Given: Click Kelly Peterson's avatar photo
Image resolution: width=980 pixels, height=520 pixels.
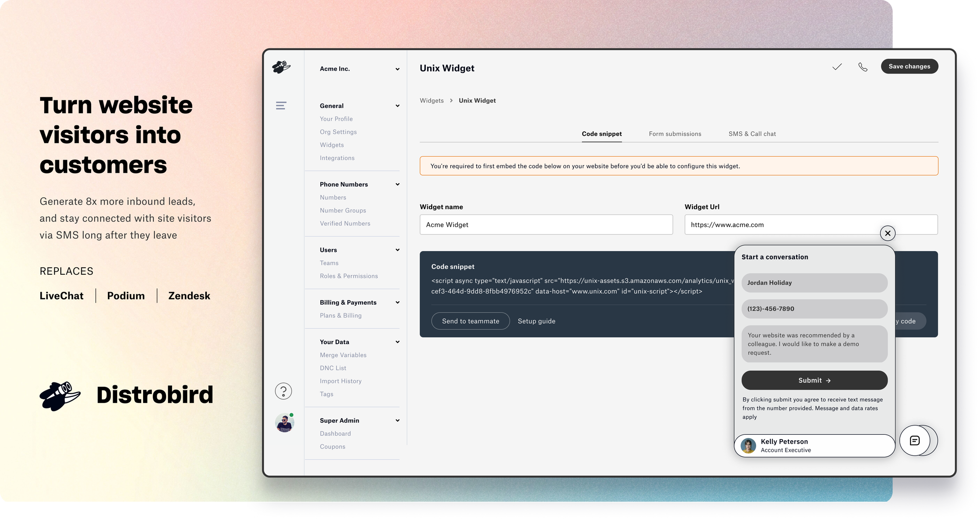Looking at the screenshot, I should (748, 446).
